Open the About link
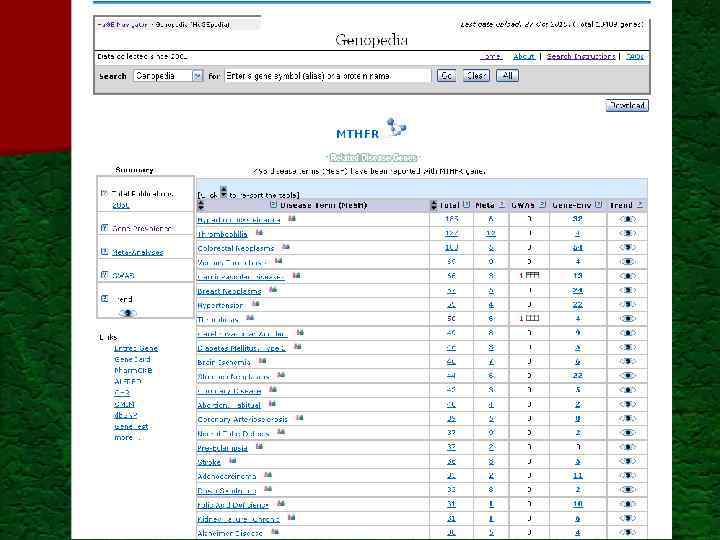The image size is (720, 540). 524,56
